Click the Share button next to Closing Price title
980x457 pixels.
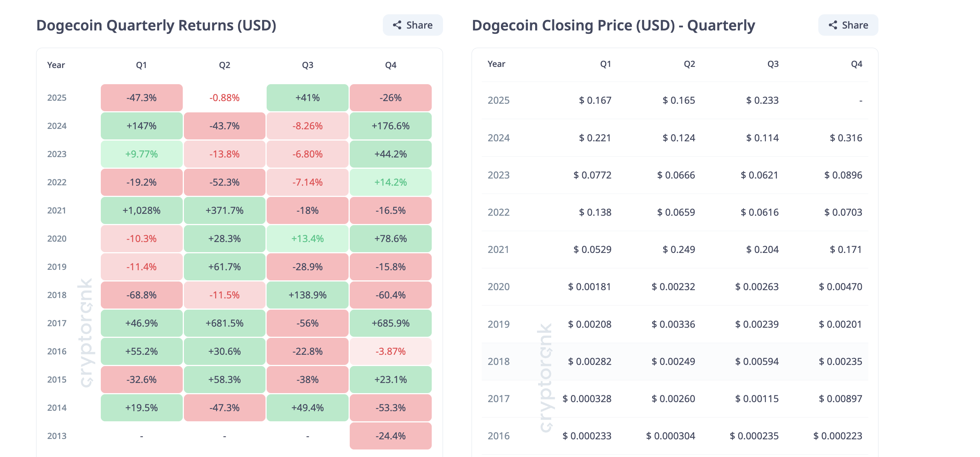(x=848, y=25)
